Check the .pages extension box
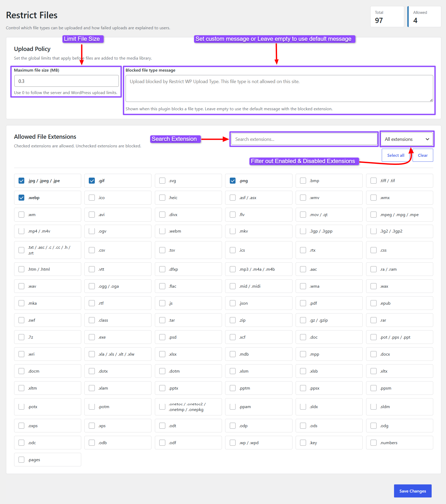The image size is (446, 504). click(x=21, y=460)
